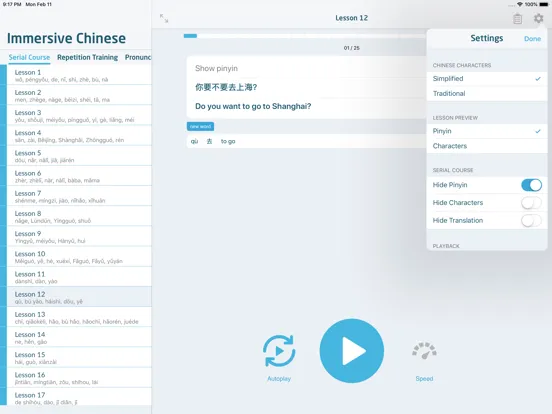552x414 pixels.
Task: Open Lesson 15 in the list
Action: (x=79, y=358)
